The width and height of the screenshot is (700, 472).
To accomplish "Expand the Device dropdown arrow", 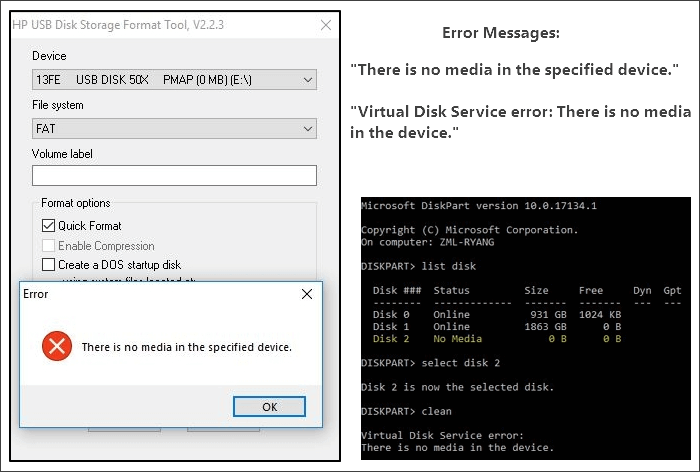I will point(306,80).
